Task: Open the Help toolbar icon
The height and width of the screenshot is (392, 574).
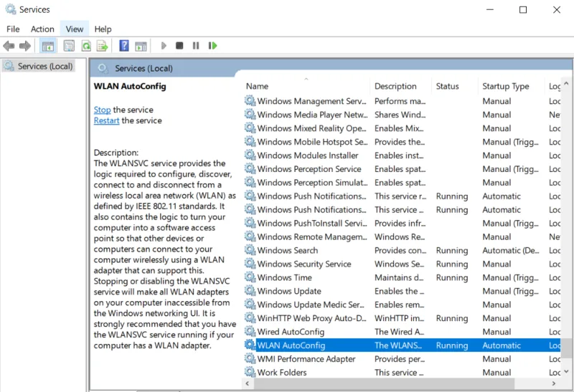Action: [x=124, y=46]
